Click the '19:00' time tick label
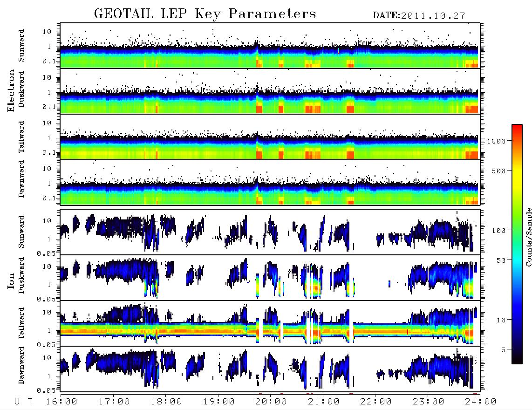The width and height of the screenshot is (532, 410). tap(219, 402)
